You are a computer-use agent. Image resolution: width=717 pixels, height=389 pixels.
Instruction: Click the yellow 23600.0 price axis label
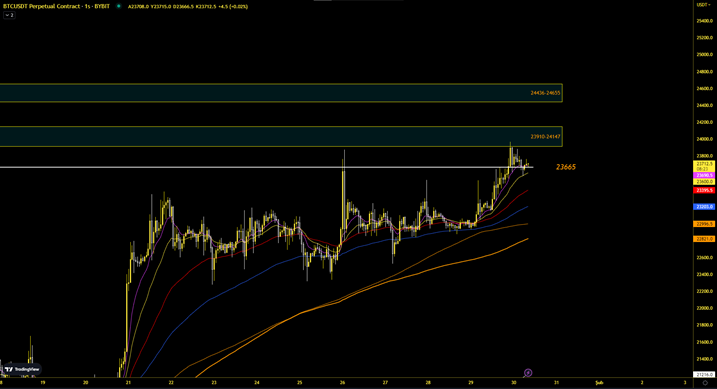point(704,181)
